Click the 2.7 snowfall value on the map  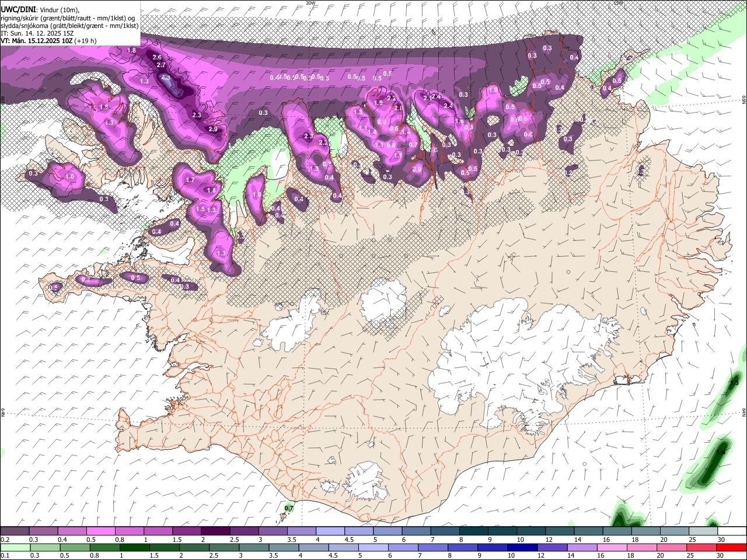coord(161,65)
